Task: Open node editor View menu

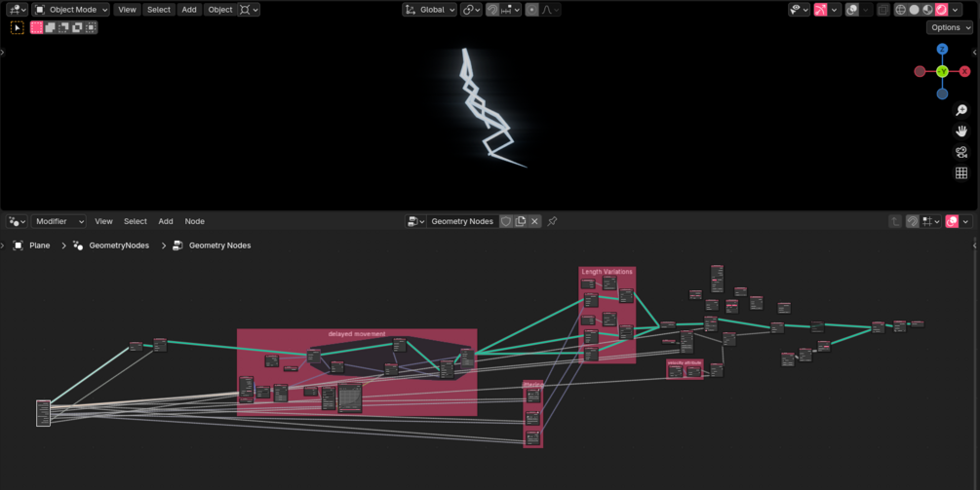Action: point(103,221)
